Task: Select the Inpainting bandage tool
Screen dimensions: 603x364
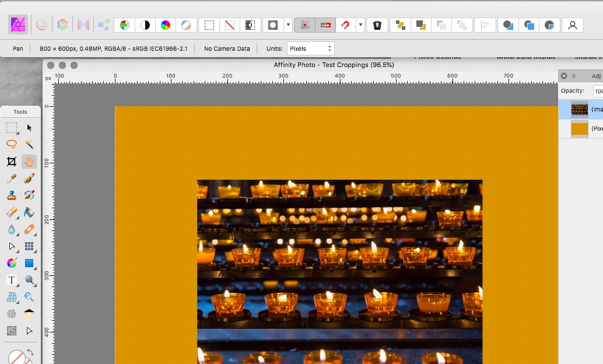Action: [30, 228]
